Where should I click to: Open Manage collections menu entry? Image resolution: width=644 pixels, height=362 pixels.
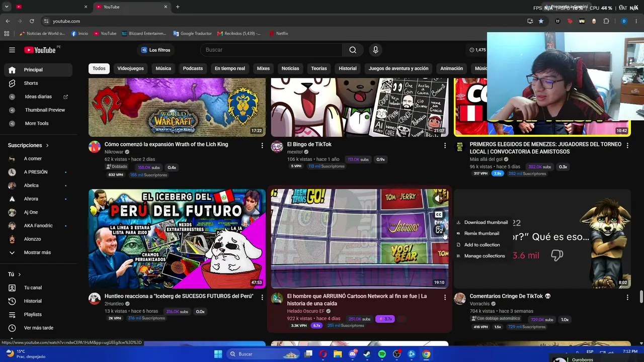(480, 256)
